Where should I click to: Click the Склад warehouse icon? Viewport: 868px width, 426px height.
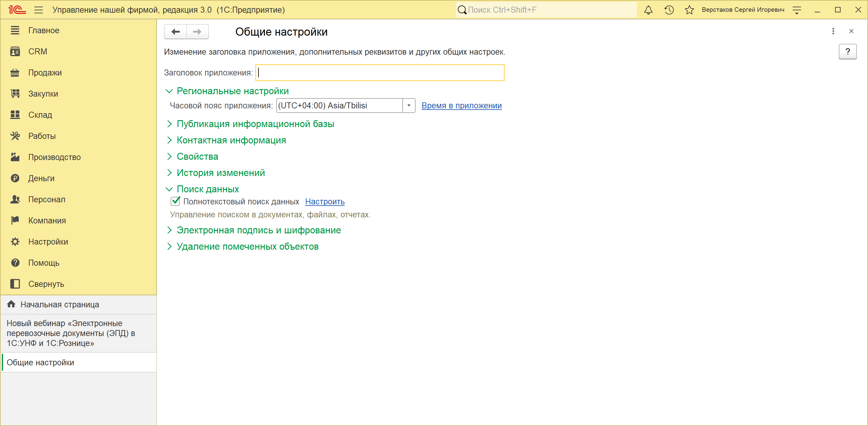click(15, 115)
